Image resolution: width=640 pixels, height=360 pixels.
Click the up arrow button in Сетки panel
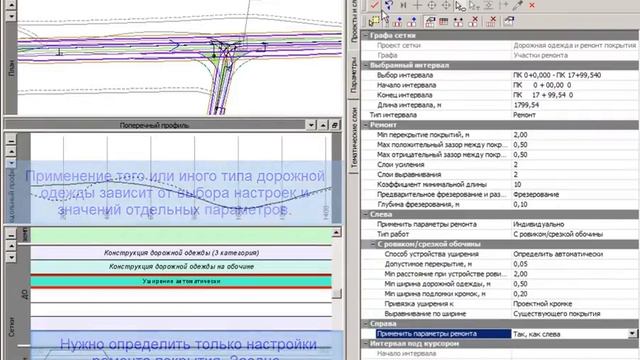click(x=11, y=246)
